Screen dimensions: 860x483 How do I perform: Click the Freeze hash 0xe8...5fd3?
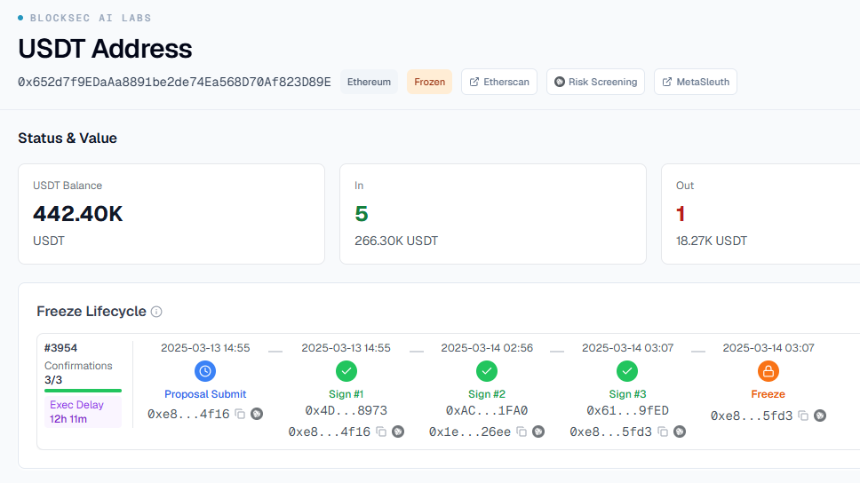coord(751,416)
